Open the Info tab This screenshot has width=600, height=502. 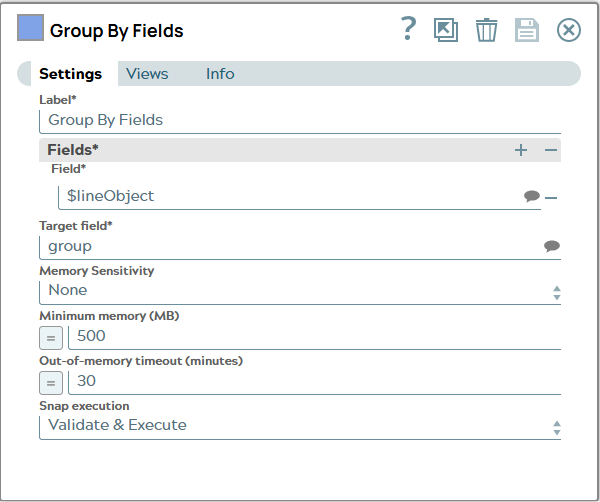pos(220,73)
